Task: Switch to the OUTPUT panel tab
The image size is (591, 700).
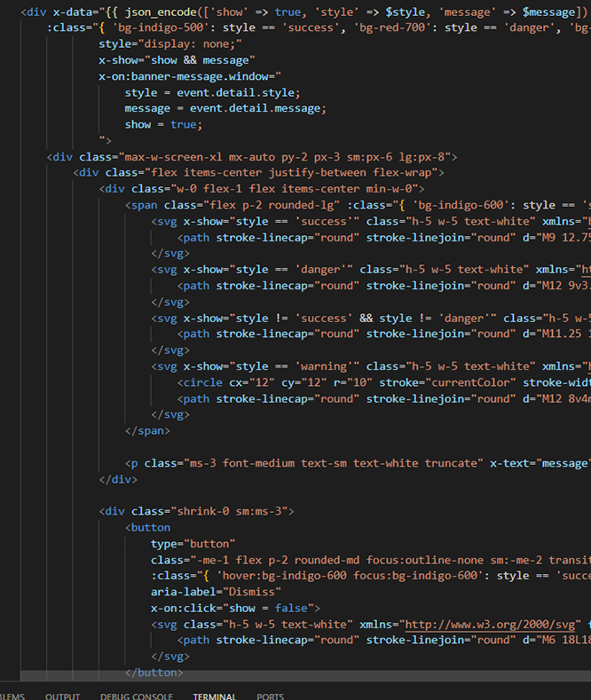Action: 62,696
